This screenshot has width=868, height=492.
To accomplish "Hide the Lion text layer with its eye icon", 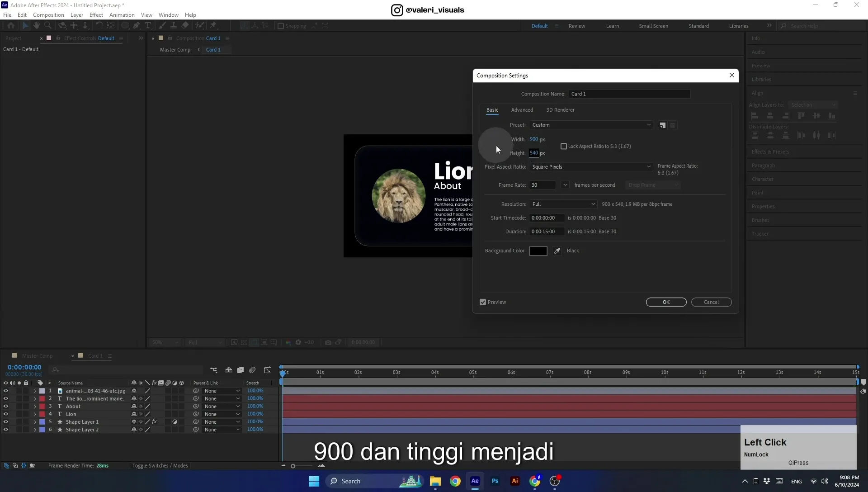I will click(6, 414).
